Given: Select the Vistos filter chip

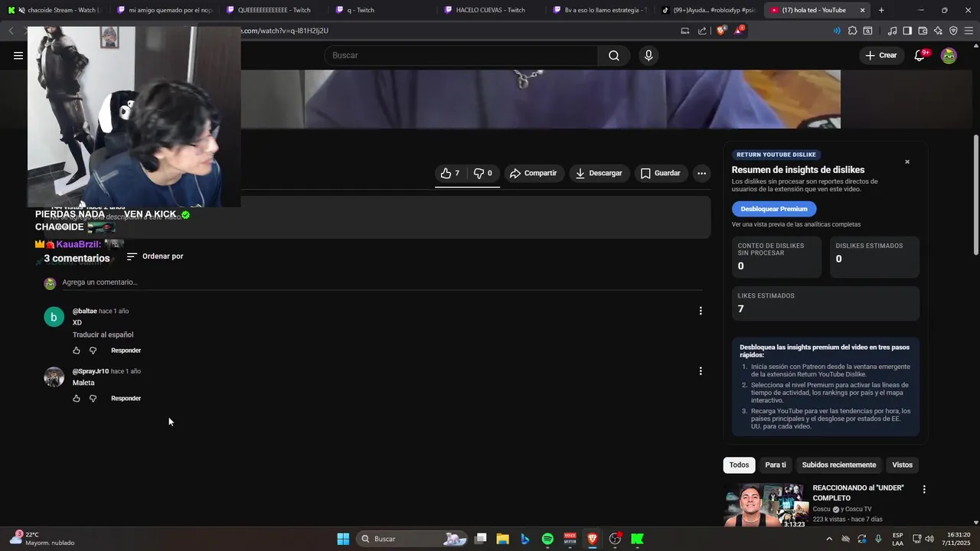Looking at the screenshot, I should coord(903,465).
